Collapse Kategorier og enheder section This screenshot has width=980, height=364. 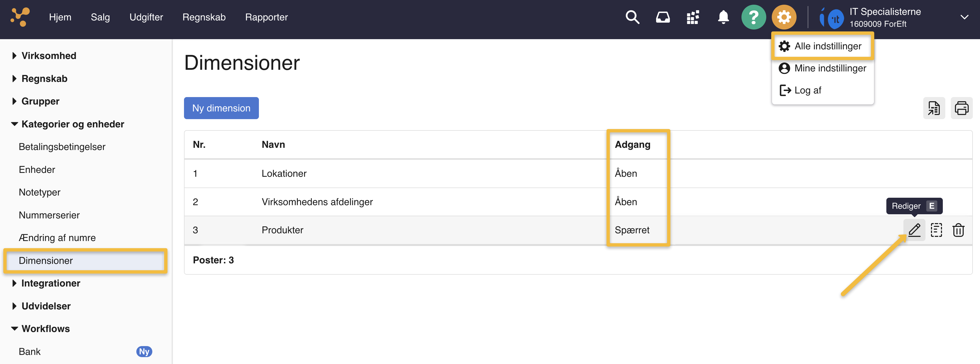pos(72,124)
